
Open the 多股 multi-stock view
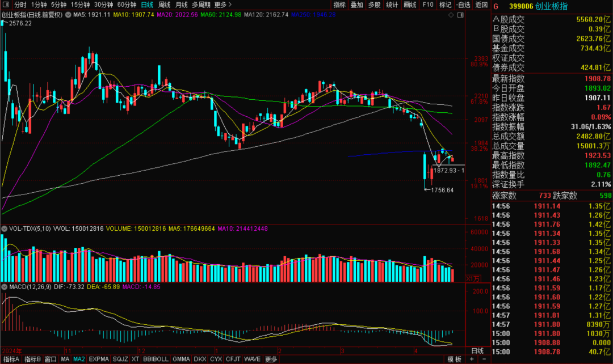tap(375, 5)
